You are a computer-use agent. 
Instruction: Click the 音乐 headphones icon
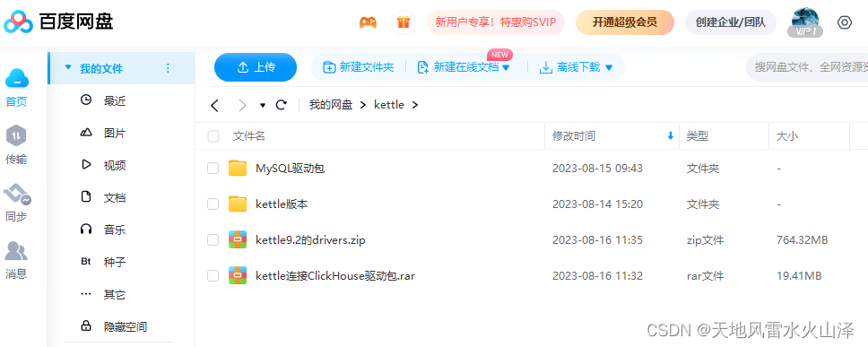coord(86,229)
